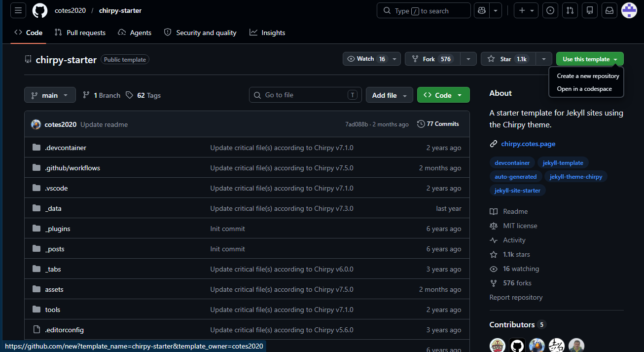The height and width of the screenshot is (352, 644).
Task: Click first contributor avatar
Action: point(498,346)
